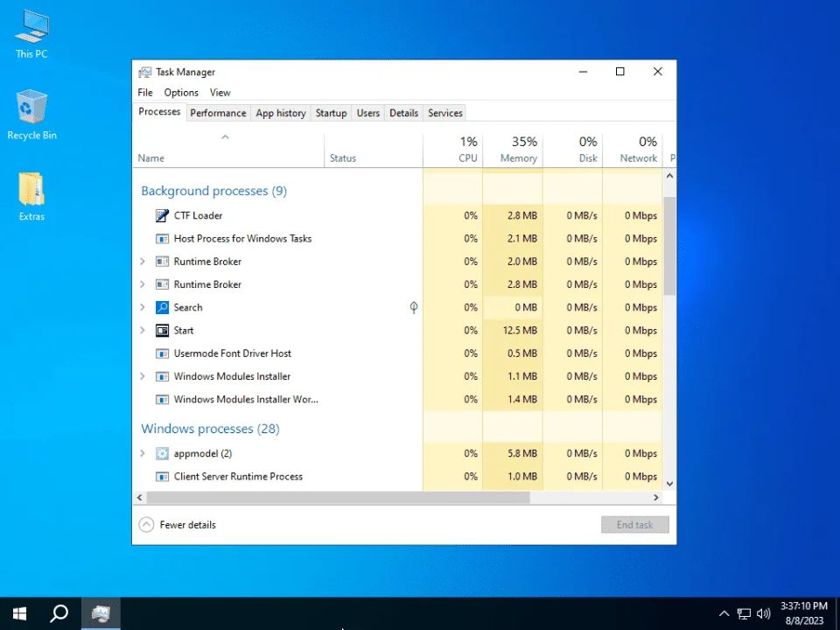Image resolution: width=840 pixels, height=630 pixels.
Task: Click the Search process magnifier icon
Action: click(x=162, y=307)
